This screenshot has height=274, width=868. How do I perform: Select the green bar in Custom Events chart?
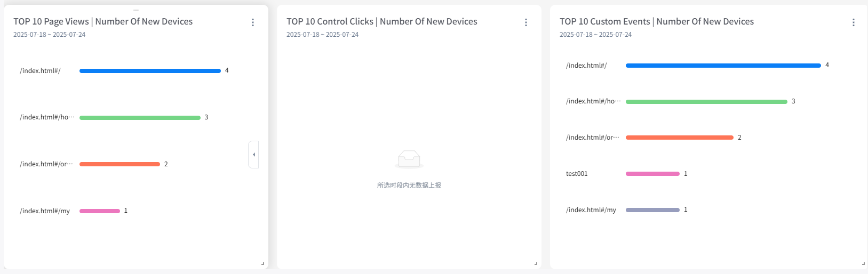[x=706, y=102]
